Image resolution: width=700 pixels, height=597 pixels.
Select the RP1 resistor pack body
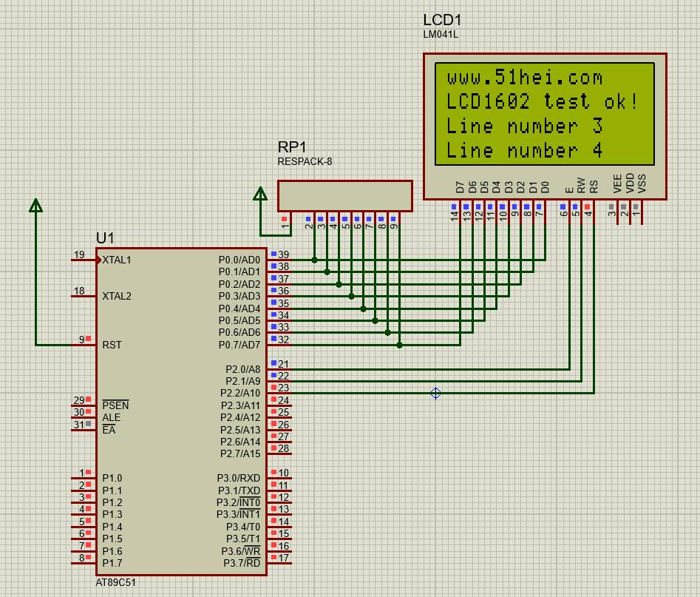tap(344, 196)
